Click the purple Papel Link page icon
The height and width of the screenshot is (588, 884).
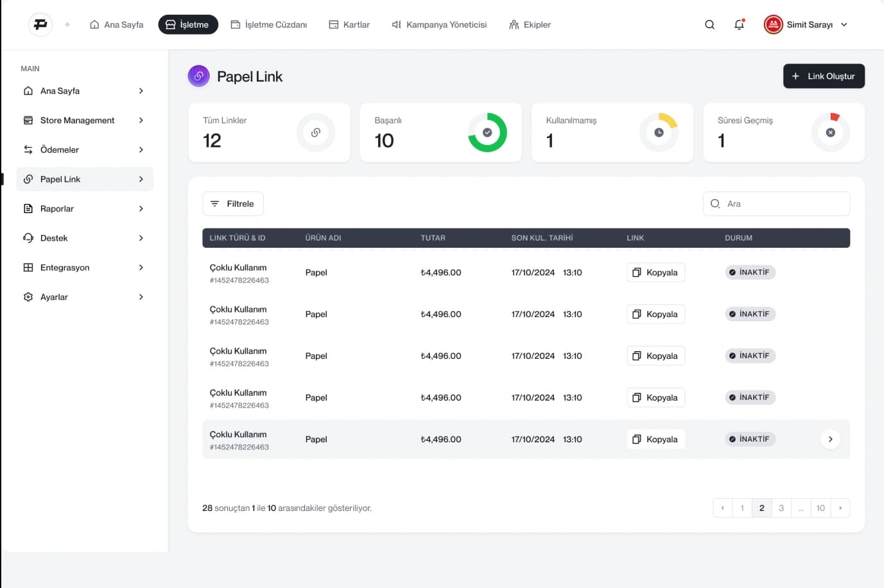pyautogui.click(x=199, y=76)
